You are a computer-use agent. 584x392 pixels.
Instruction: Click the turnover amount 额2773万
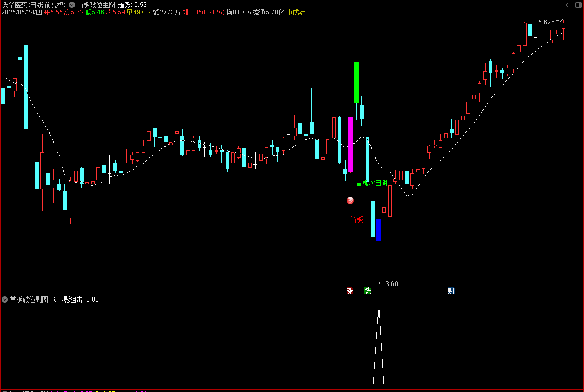pyautogui.click(x=167, y=12)
